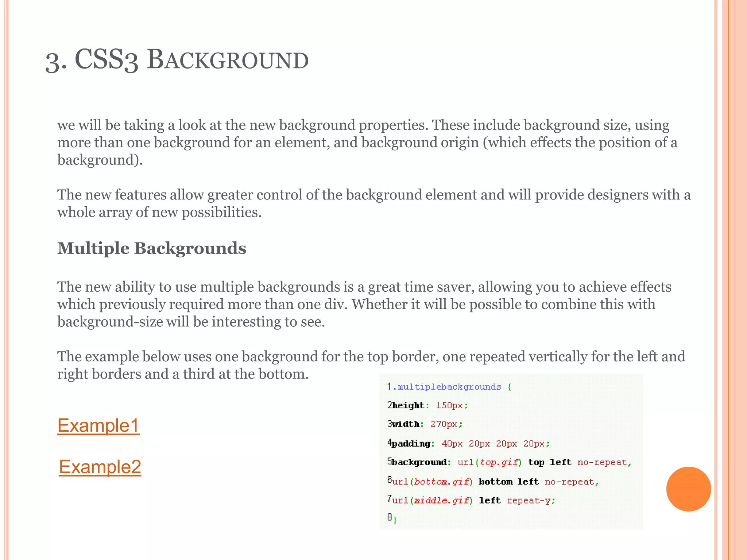Open the Example2 link
Screen dimensions: 747x560
[x=100, y=467]
